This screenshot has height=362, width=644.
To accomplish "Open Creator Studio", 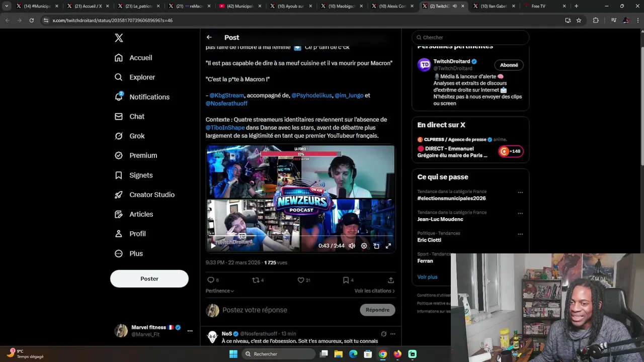I will coord(144,195).
